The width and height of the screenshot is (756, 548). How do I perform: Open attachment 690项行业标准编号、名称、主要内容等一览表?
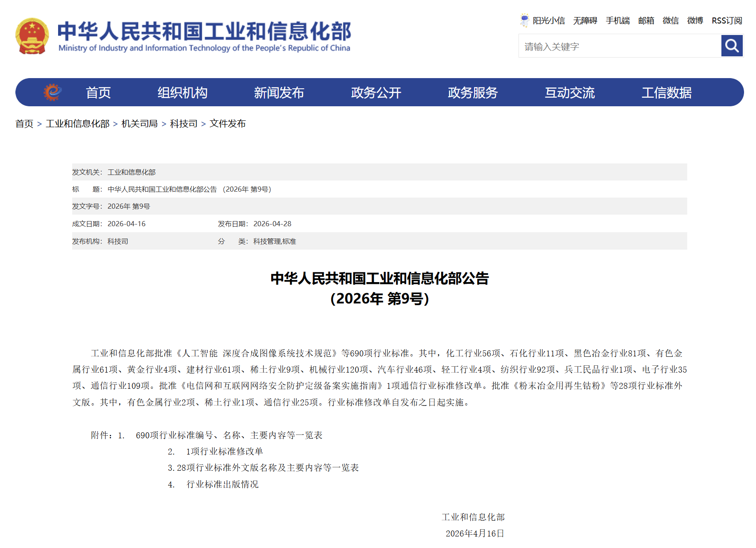229,435
